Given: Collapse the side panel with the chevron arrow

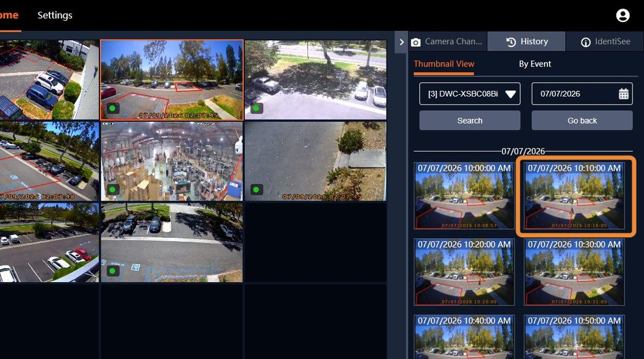Looking at the screenshot, I should [x=402, y=42].
